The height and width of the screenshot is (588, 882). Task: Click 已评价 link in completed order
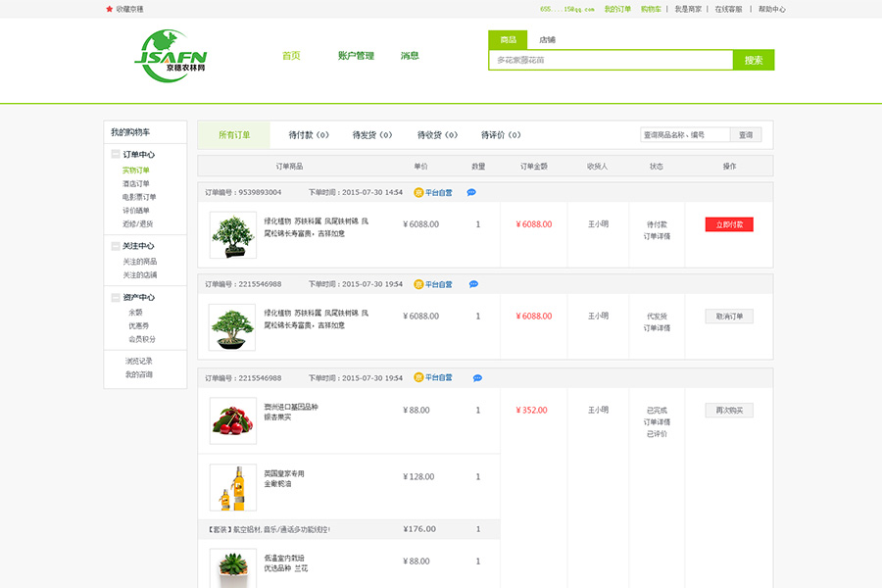pos(657,434)
